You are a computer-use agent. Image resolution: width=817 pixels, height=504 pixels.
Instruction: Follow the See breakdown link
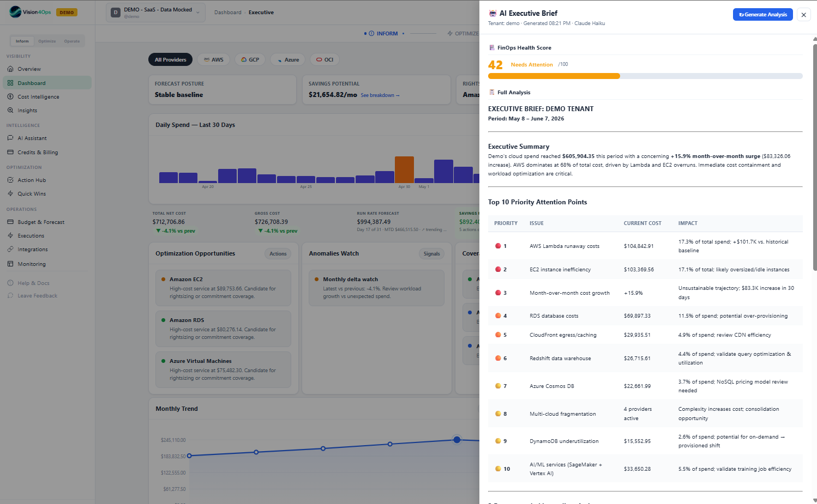point(380,95)
